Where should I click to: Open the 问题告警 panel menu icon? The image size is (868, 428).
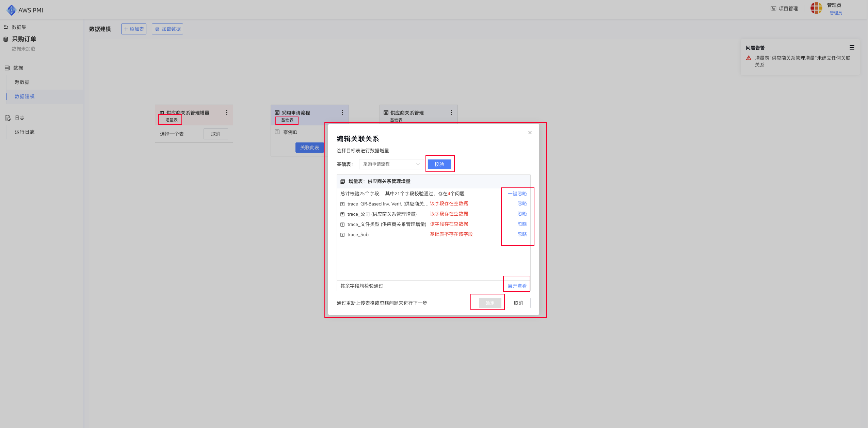852,47
